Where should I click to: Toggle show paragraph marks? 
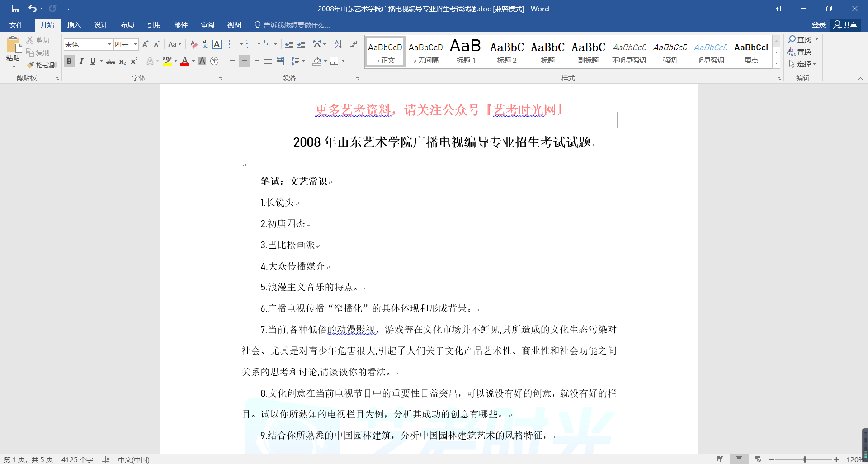coord(354,44)
